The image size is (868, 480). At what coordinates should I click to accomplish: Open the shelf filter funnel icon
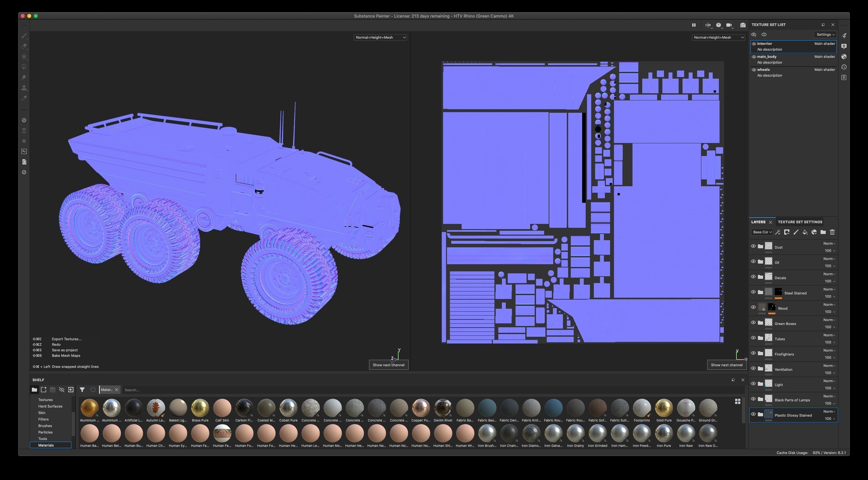coord(82,390)
